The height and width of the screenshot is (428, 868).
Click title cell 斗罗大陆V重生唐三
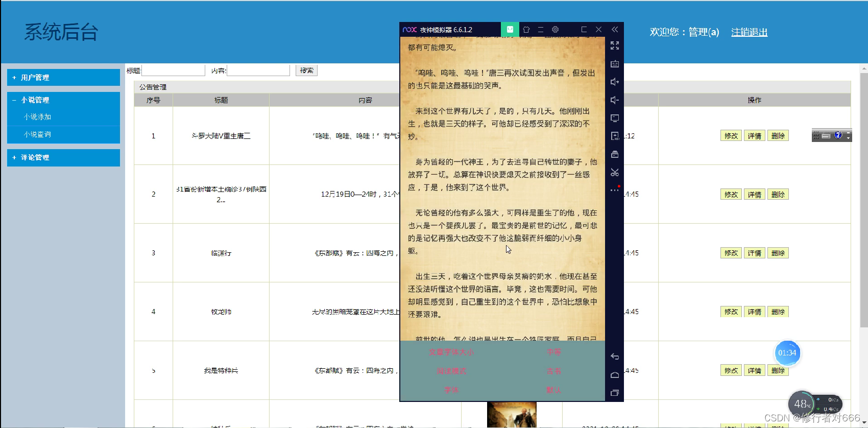coord(221,136)
